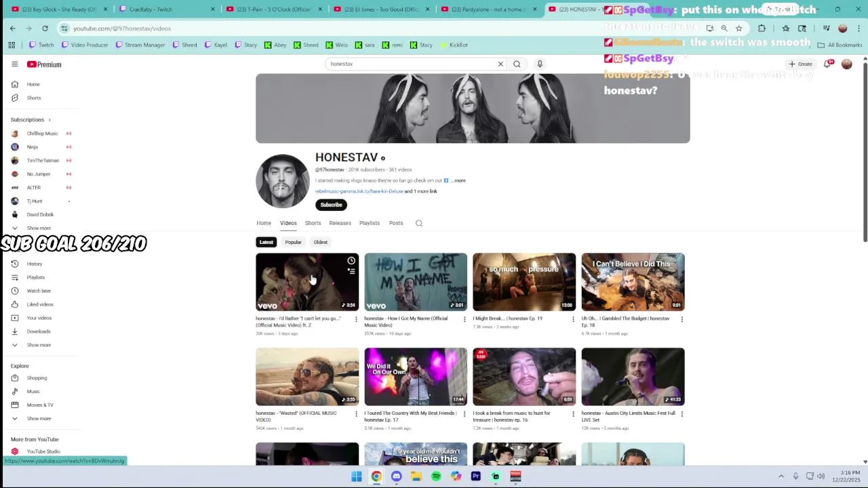This screenshot has width=868, height=488.
Task: Open Shorts in the sidebar
Action: coord(33,98)
